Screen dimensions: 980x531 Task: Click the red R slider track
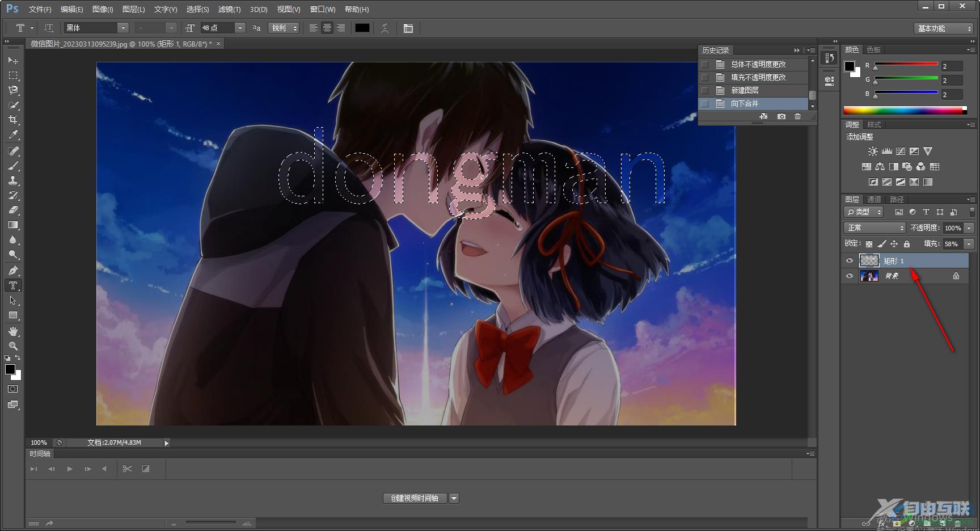click(906, 64)
